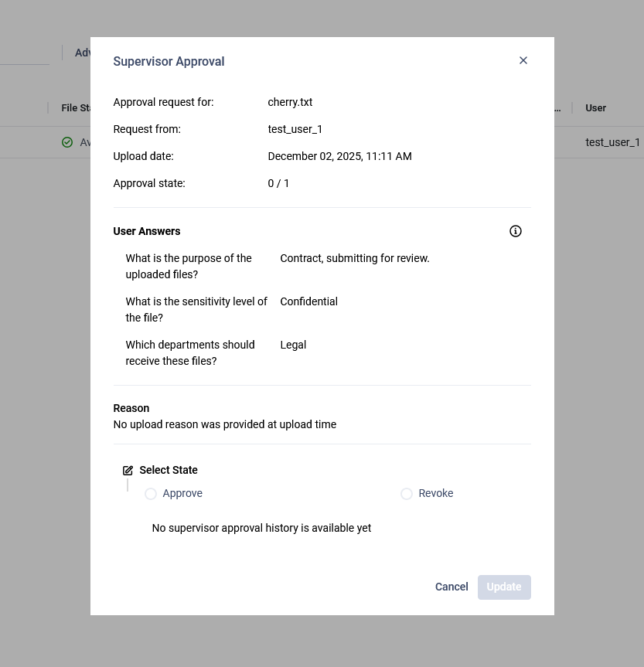Click the Cancel button

tap(451, 587)
